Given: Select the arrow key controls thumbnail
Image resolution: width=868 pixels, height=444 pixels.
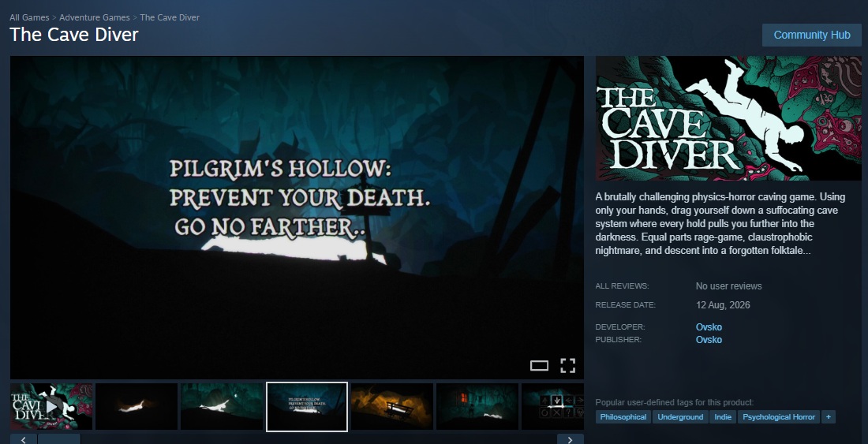Looking at the screenshot, I should click(552, 406).
